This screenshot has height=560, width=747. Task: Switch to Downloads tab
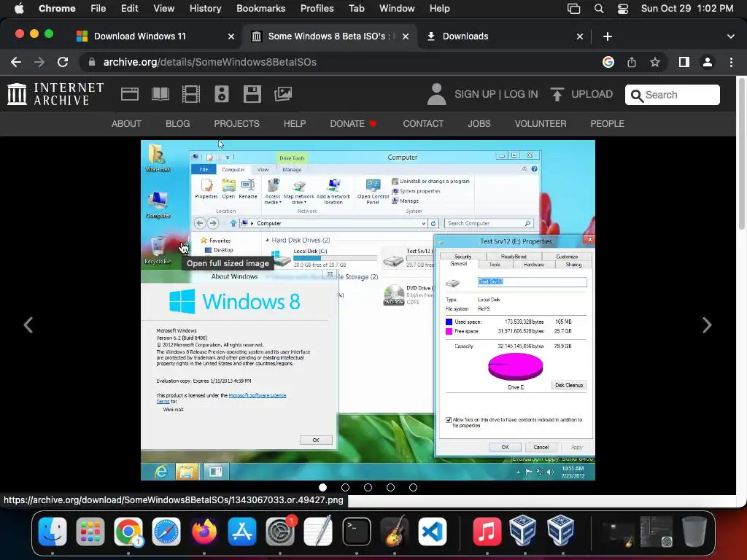coord(505,36)
